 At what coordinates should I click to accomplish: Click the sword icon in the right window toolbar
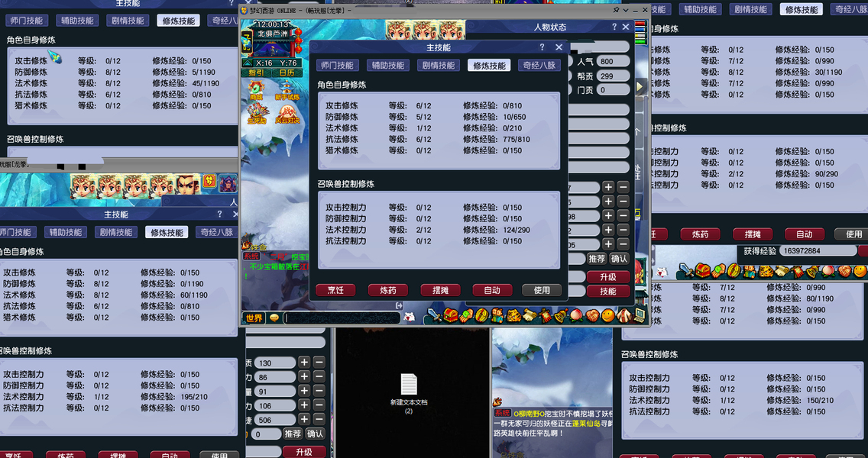(x=686, y=270)
